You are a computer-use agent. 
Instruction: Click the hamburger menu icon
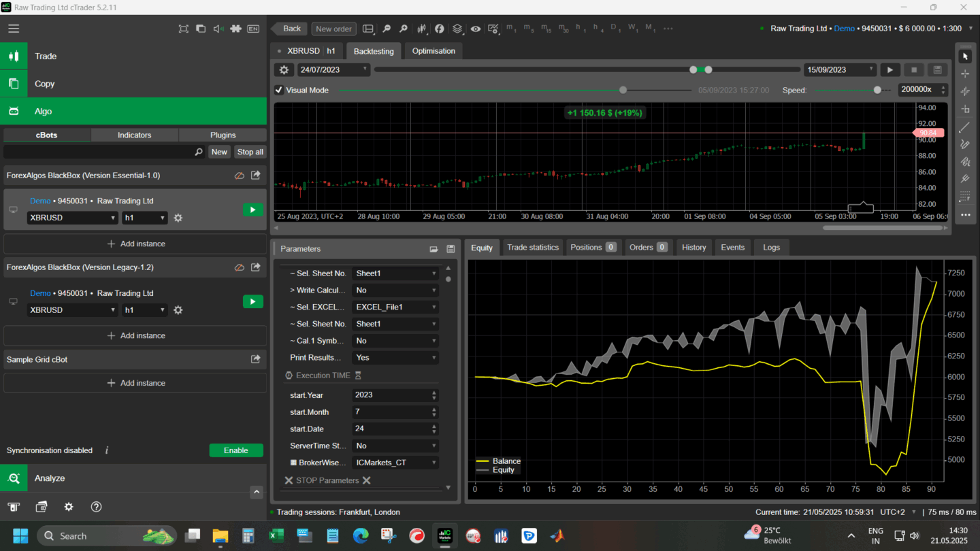[x=14, y=29]
